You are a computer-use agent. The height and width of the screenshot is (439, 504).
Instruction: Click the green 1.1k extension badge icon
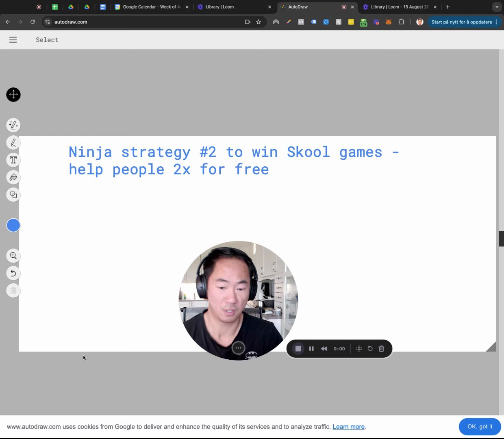point(363,22)
